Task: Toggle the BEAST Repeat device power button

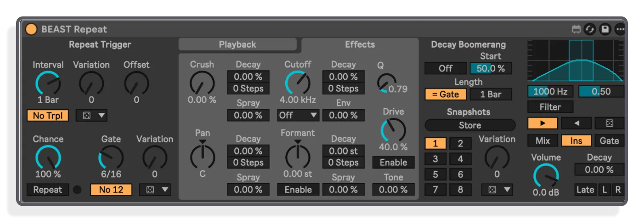Action: click(x=31, y=29)
